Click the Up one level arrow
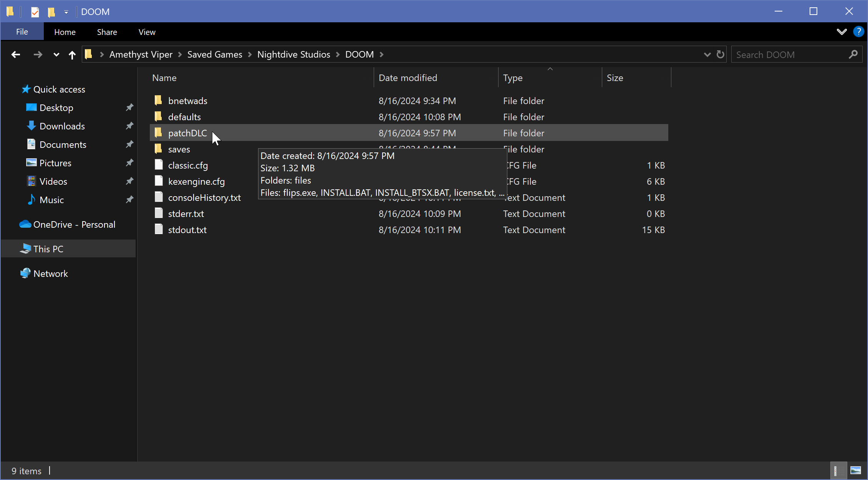 coord(72,55)
